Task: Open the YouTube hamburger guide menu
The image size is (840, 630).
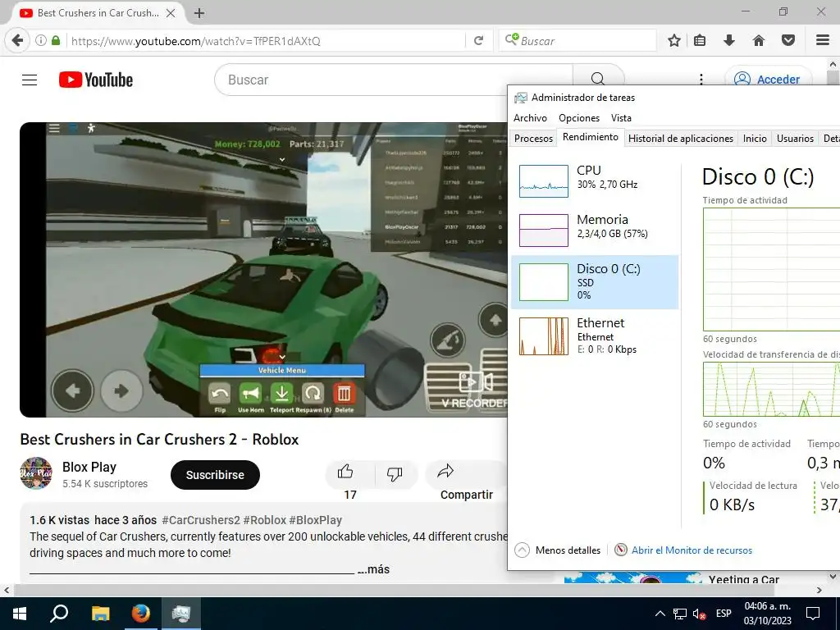Action: coord(30,80)
